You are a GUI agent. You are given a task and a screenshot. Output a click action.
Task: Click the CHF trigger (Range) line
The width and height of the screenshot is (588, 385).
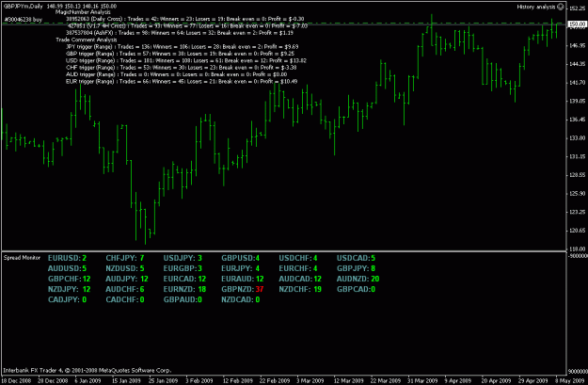point(182,68)
